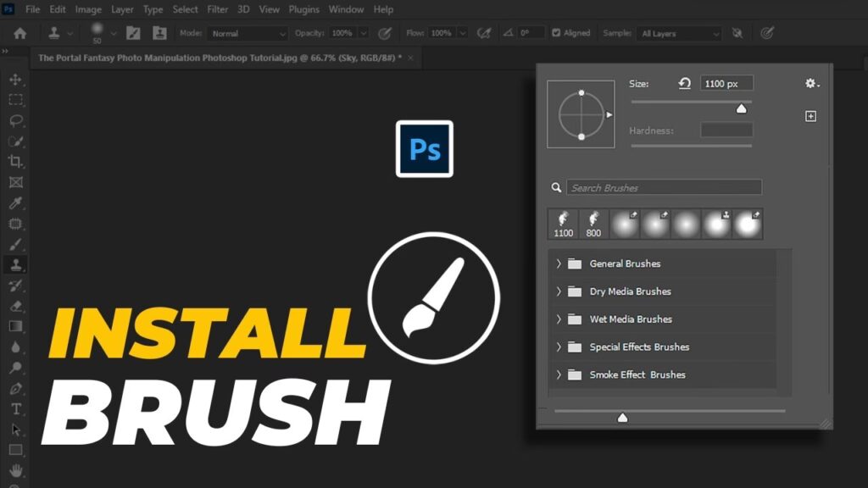This screenshot has width=868, height=488.
Task: Select the Move tool
Action: pyautogui.click(x=15, y=79)
